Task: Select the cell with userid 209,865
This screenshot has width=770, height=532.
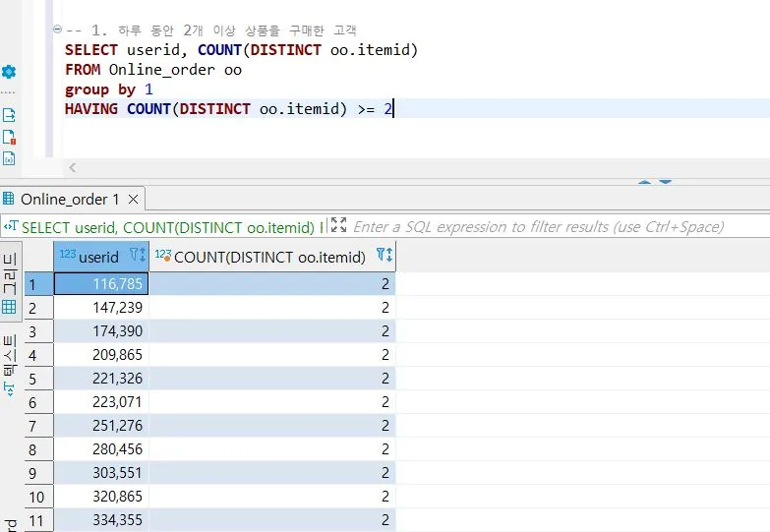Action: [x=101, y=355]
